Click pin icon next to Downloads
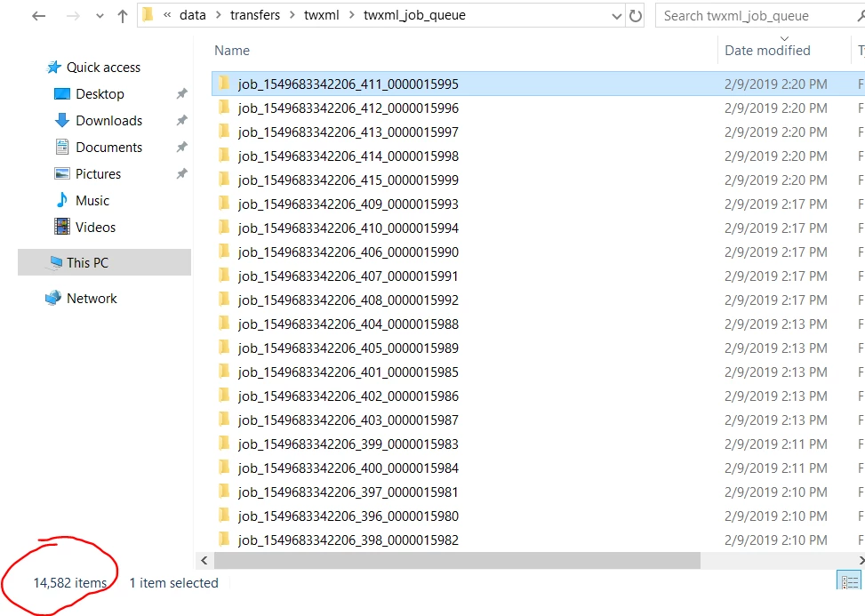Screen dimensions: 865x616 pyautogui.click(x=182, y=120)
